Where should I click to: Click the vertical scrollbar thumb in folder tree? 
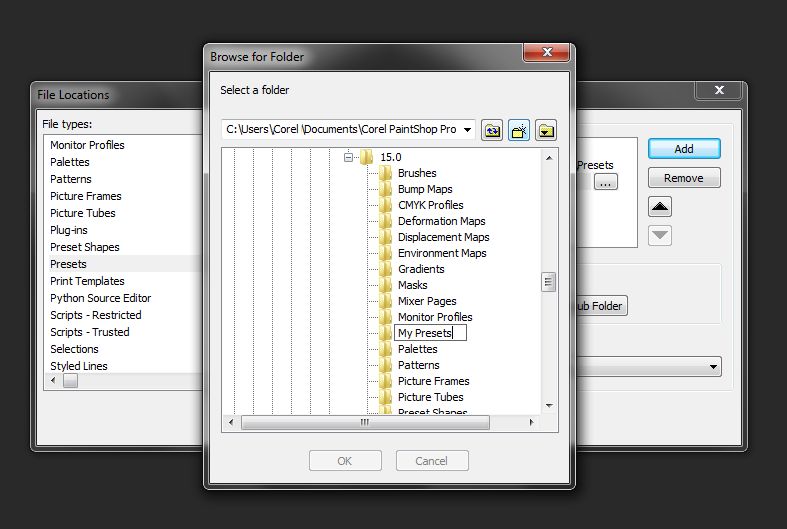(x=548, y=282)
